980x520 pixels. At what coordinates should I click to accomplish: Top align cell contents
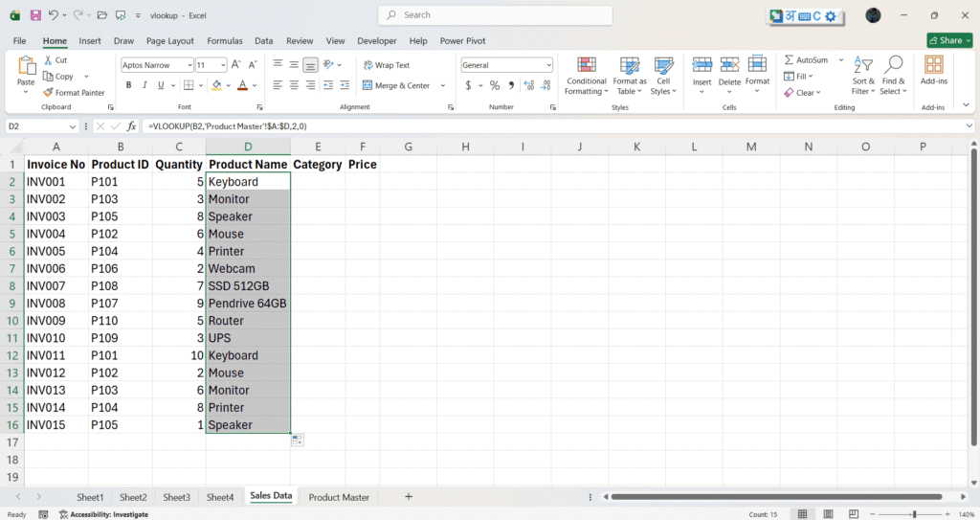(278, 64)
